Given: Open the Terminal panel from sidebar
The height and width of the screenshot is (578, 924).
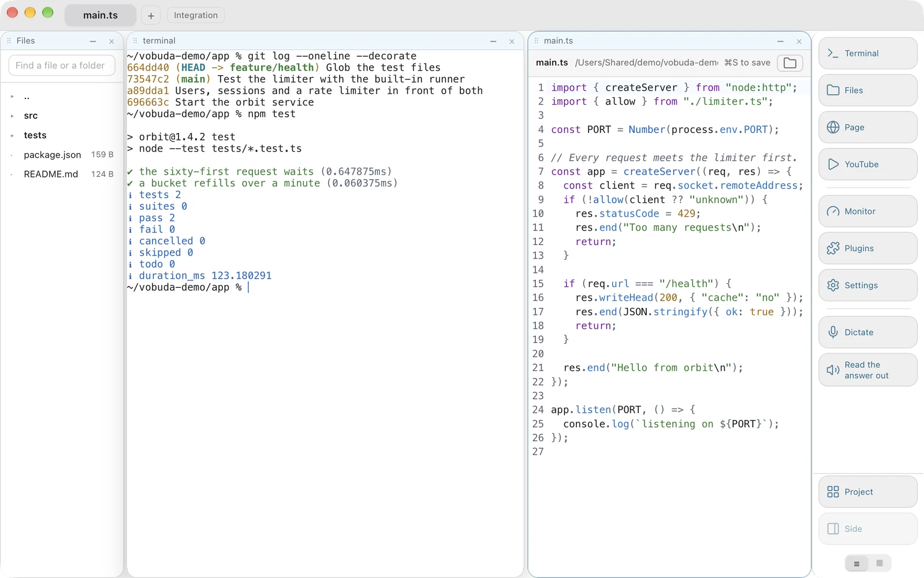Looking at the screenshot, I should [x=867, y=53].
